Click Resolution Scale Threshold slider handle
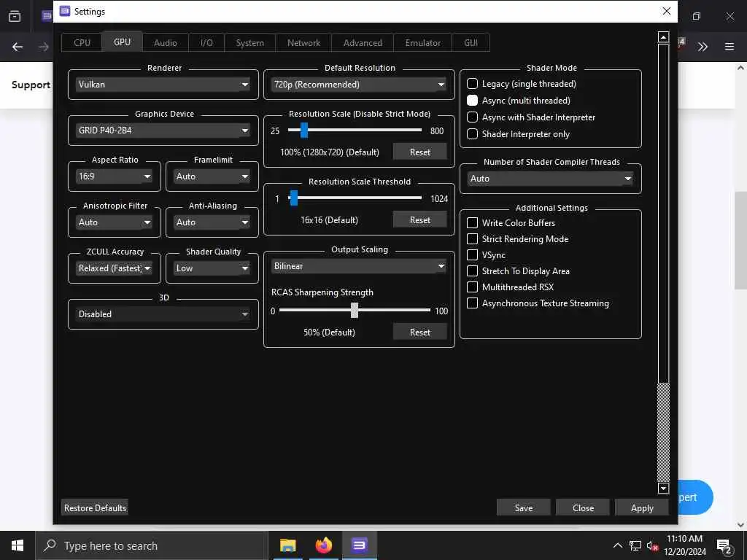747x560 pixels. [293, 198]
